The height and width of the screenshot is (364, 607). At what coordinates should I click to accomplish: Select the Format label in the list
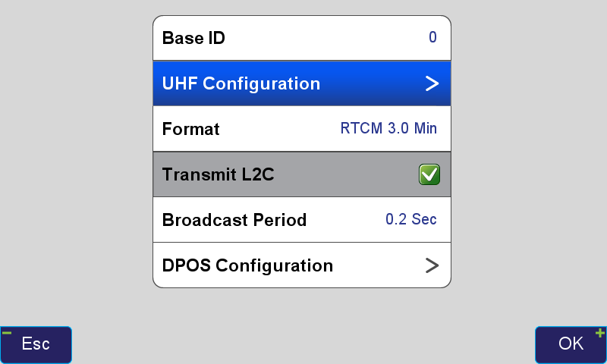[x=190, y=129]
